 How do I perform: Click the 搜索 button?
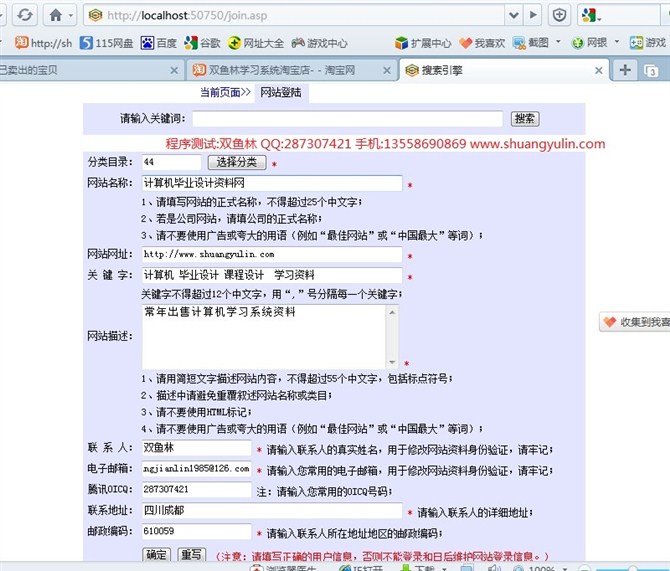pyautogui.click(x=525, y=118)
